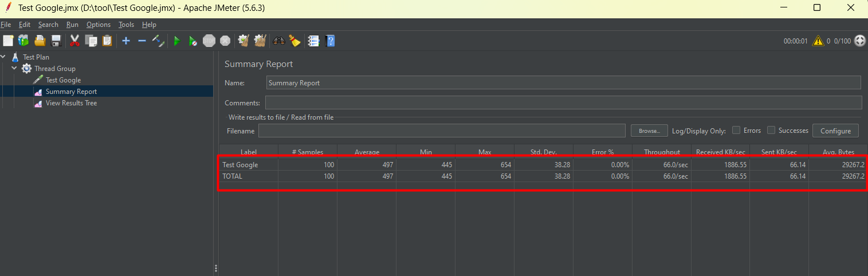Click the Configure button
868x276 pixels.
[835, 131]
